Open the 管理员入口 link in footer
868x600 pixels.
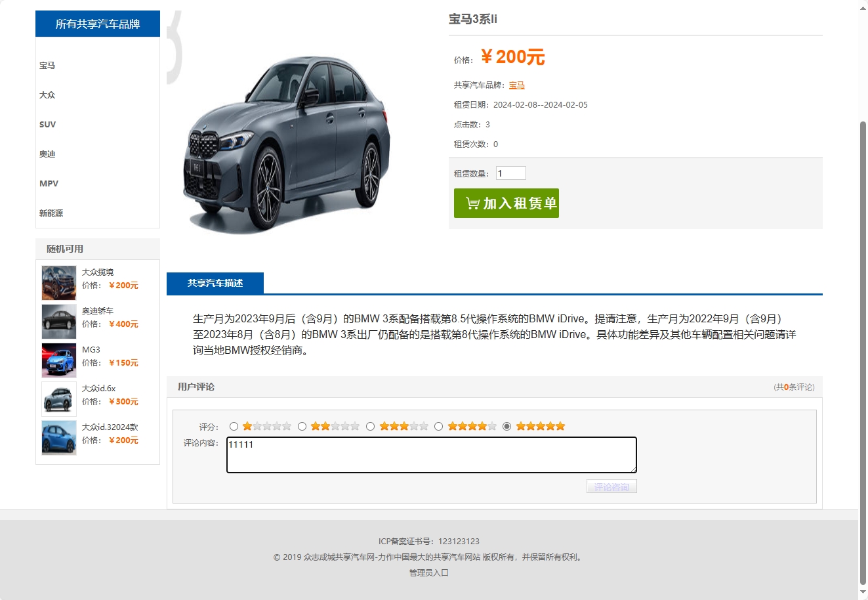428,572
